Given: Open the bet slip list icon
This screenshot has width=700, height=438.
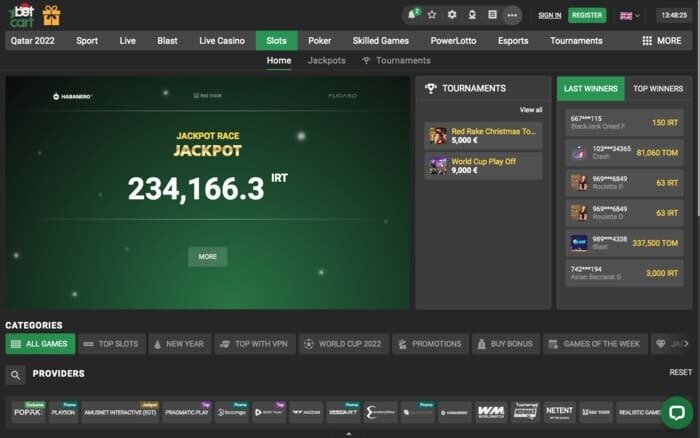Looking at the screenshot, I should [492, 15].
